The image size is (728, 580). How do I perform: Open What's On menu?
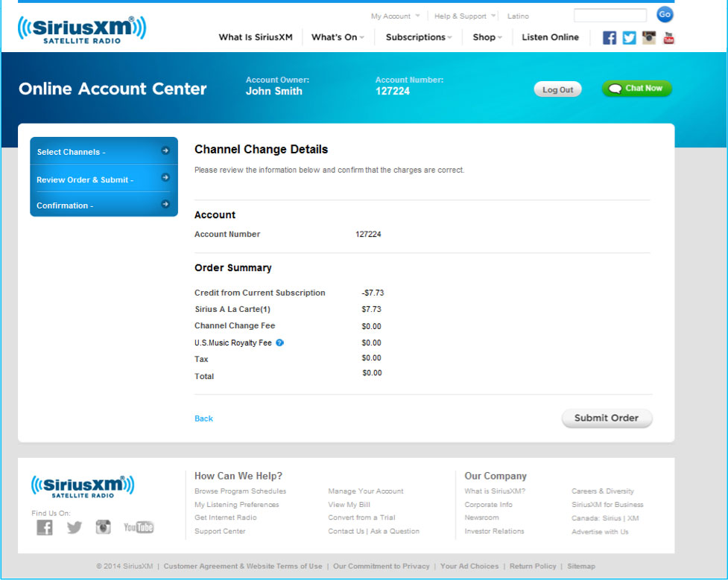pyautogui.click(x=338, y=37)
